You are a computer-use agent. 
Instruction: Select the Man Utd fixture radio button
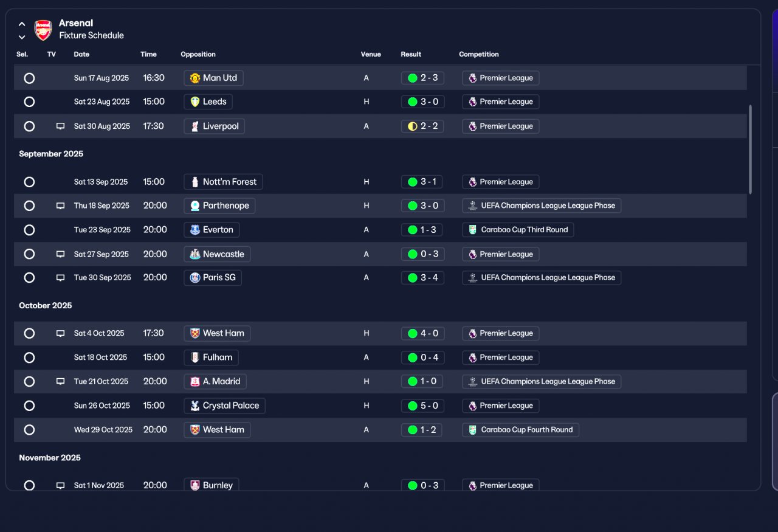29,78
